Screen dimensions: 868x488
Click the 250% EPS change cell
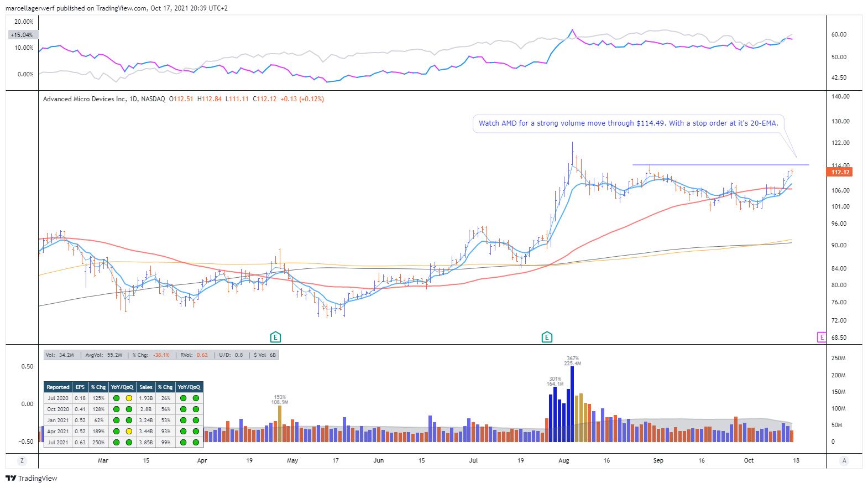[98, 442]
